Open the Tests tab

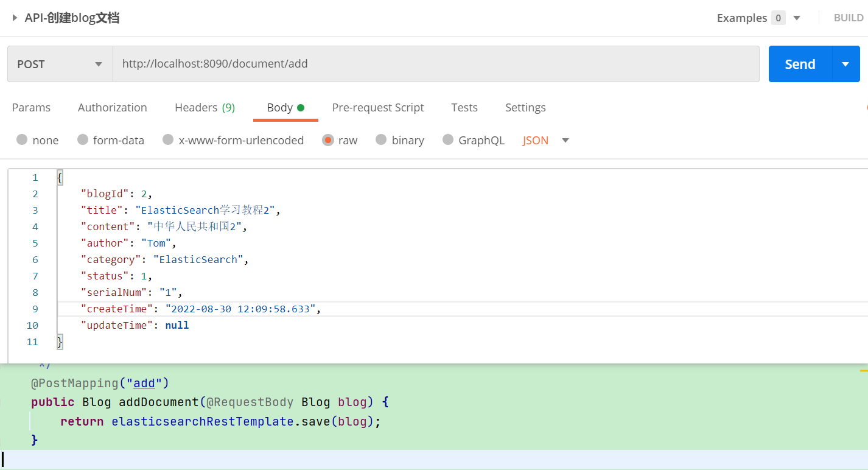pyautogui.click(x=464, y=107)
